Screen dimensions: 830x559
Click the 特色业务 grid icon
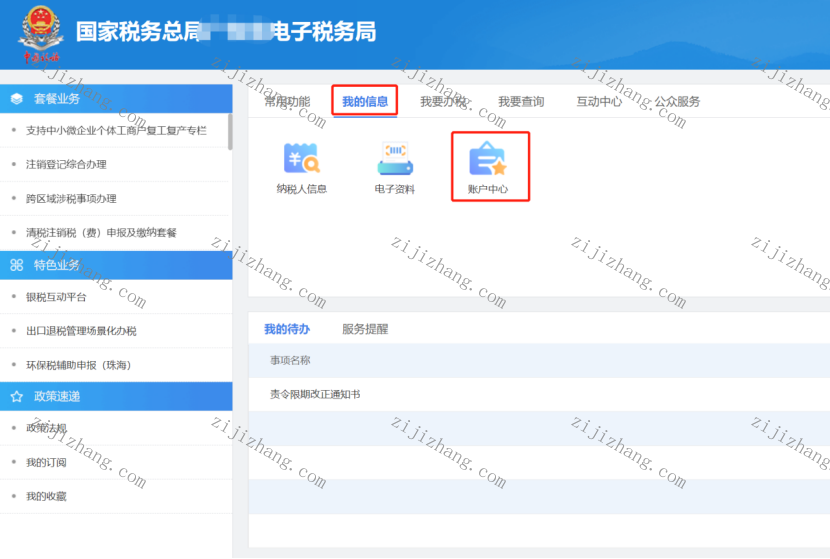pos(16,265)
